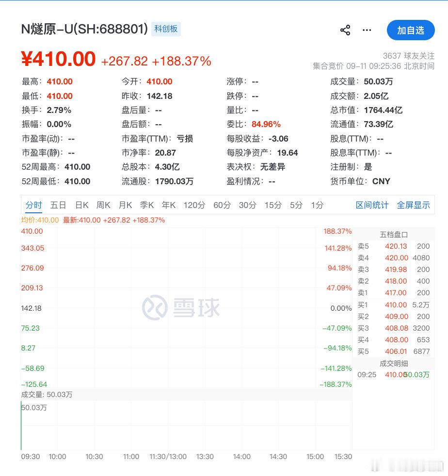Click the 流通股 value 1790.03万
448x476 pixels.
[174, 181]
